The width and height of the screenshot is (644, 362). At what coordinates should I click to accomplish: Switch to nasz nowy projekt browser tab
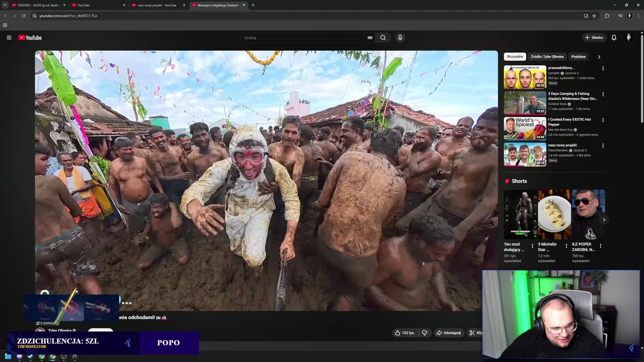(x=157, y=5)
